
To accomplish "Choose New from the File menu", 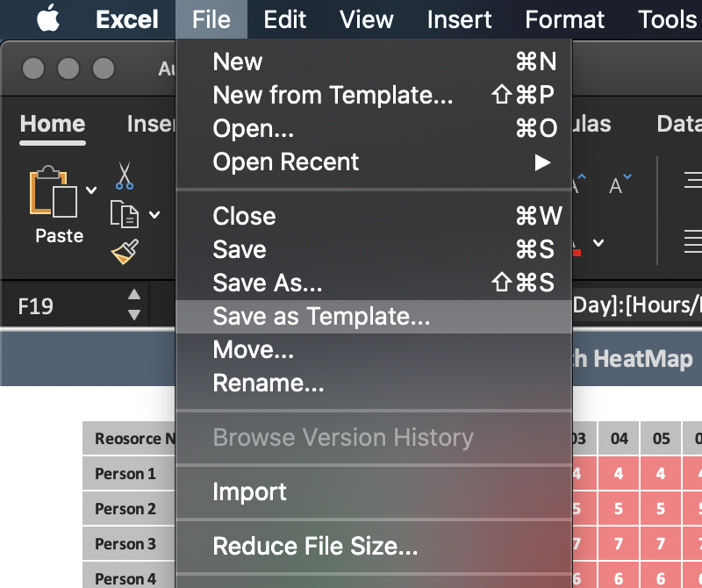I will coord(237,61).
